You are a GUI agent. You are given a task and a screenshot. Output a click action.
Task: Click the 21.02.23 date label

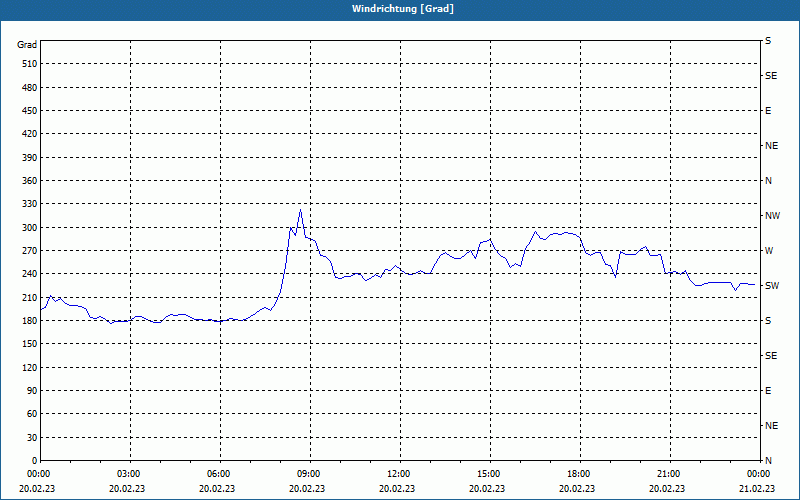(x=757, y=489)
